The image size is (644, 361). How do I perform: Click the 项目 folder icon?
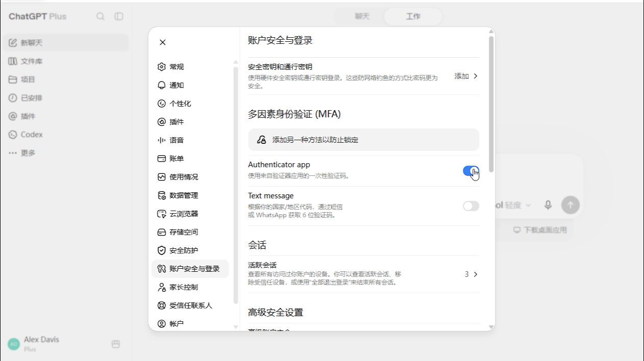pyautogui.click(x=13, y=80)
